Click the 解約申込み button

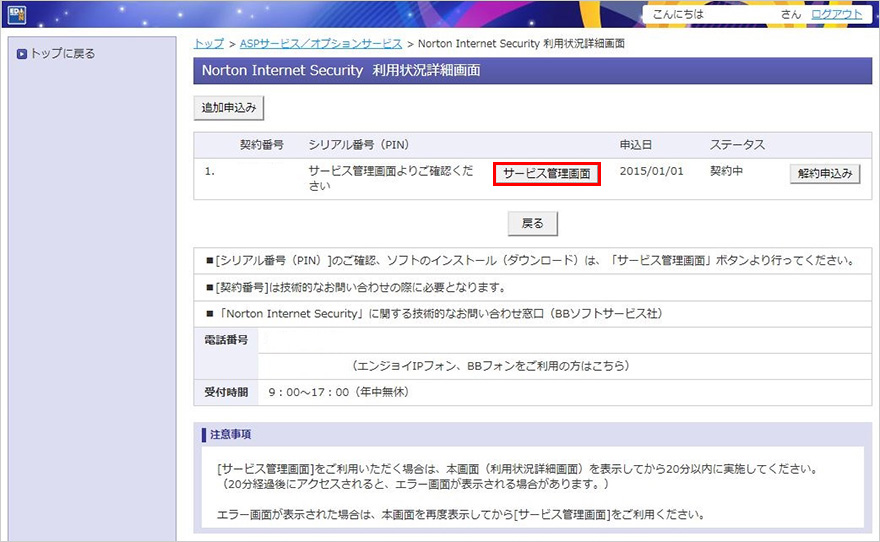[x=825, y=174]
